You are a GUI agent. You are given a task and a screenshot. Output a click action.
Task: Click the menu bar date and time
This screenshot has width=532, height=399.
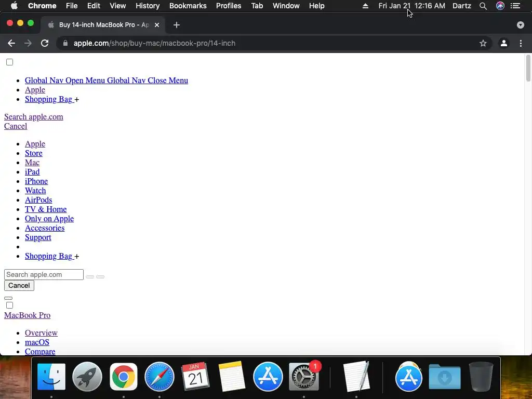411,6
